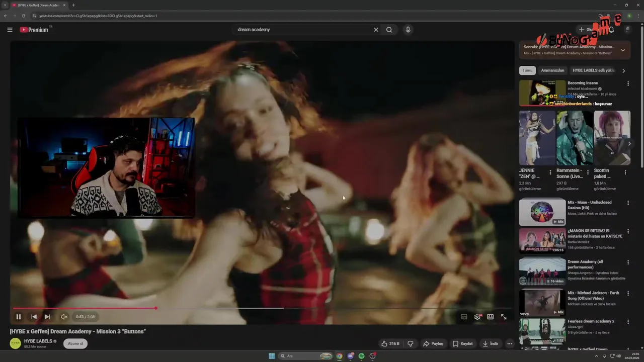644x362 pixels.
Task: Open options for 'Becoming Insane' video
Action: [628, 83]
